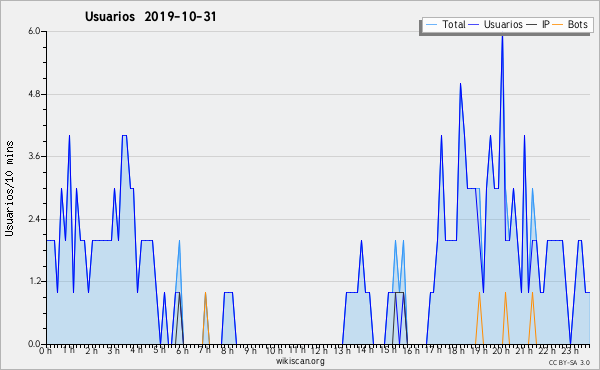Click the peak of 5 users near 18 h

460,85
